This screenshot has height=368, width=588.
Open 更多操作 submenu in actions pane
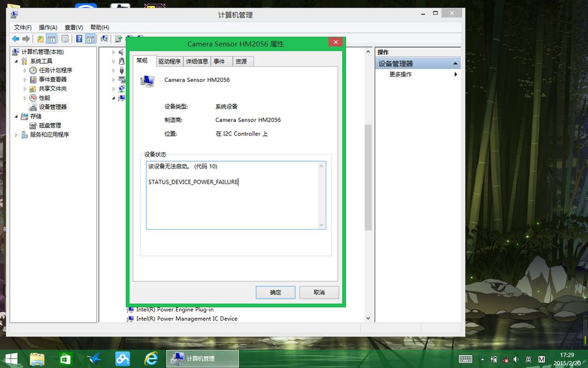click(418, 74)
